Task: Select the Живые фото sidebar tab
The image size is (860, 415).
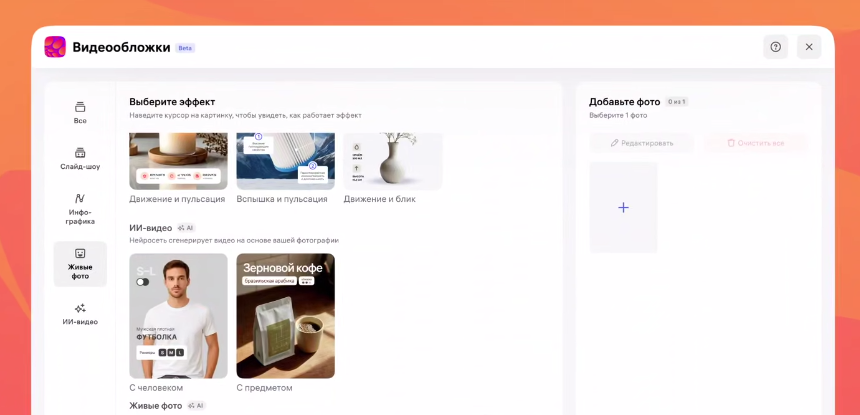Action: (80, 263)
